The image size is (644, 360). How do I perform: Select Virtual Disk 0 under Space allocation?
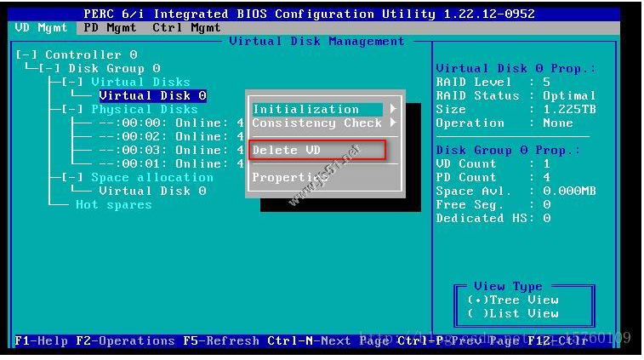(x=153, y=191)
